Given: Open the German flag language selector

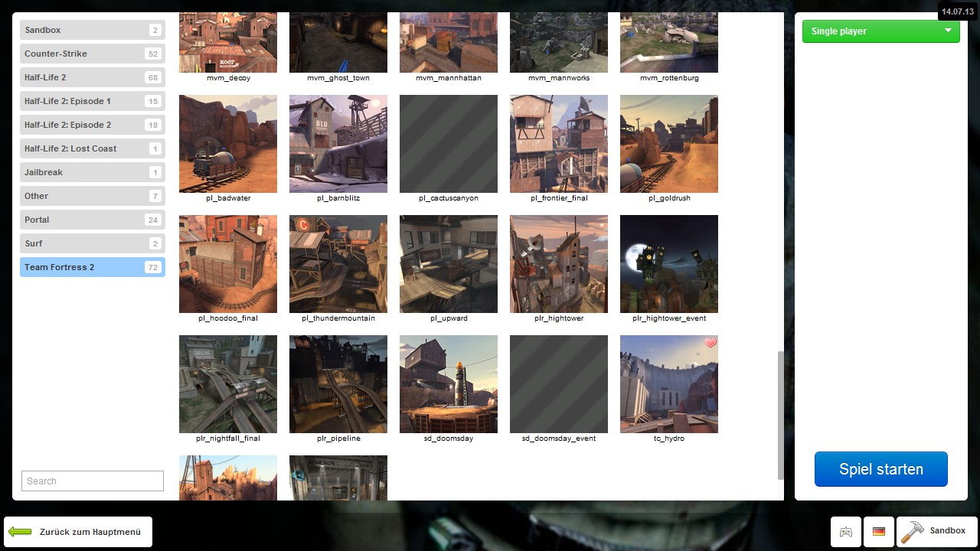Looking at the screenshot, I should pyautogui.click(x=879, y=532).
